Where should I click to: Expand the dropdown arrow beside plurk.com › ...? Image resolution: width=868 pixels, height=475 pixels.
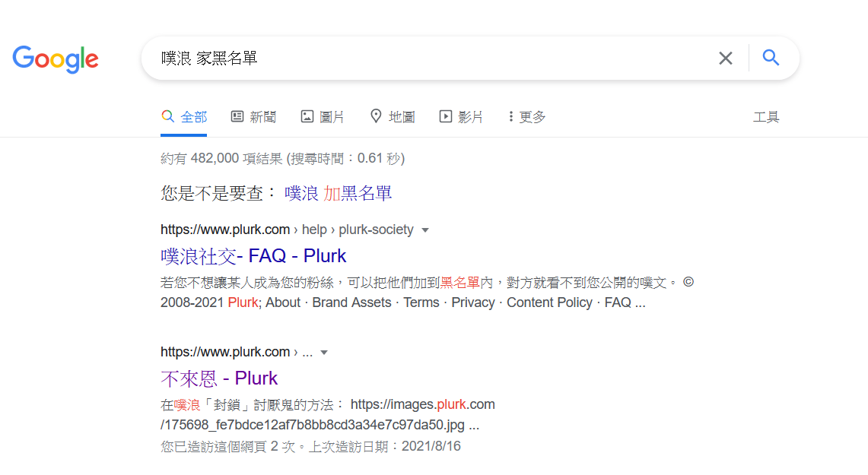point(324,353)
